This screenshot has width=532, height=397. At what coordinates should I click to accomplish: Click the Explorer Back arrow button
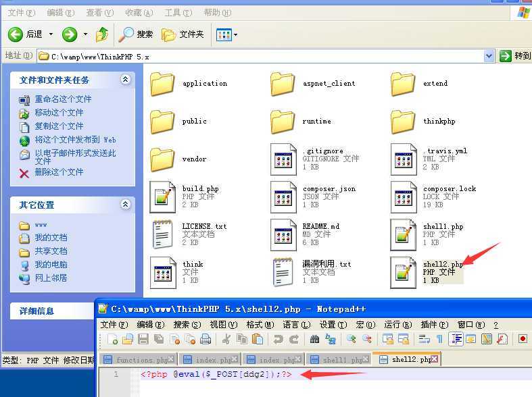point(16,34)
